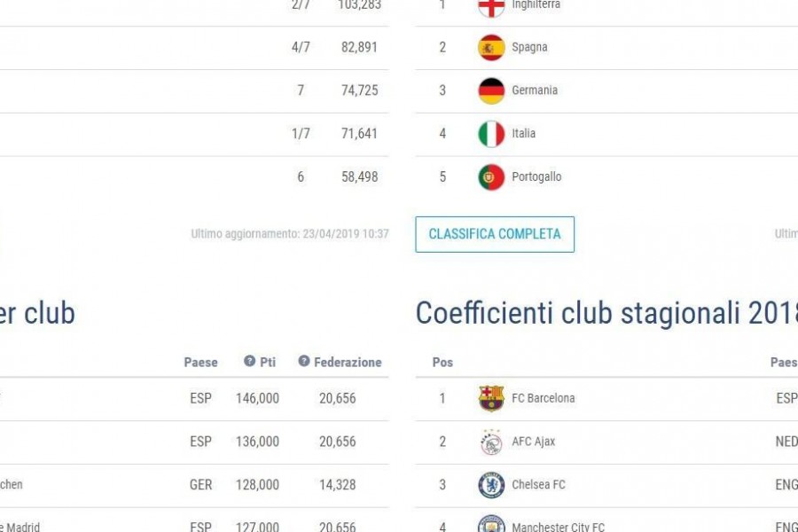Click the Manchester City FC crest
The image size is (798, 532).
tap(491, 524)
